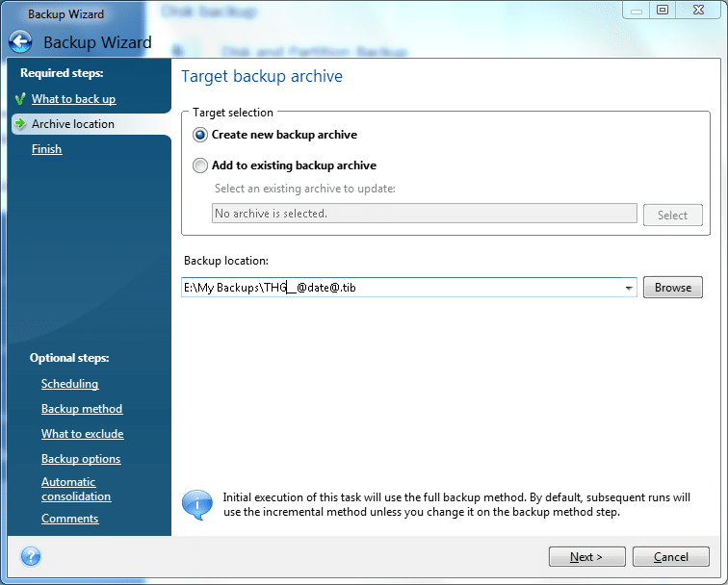Click the Target selection group label
The width and height of the screenshot is (728, 585).
pos(233,113)
